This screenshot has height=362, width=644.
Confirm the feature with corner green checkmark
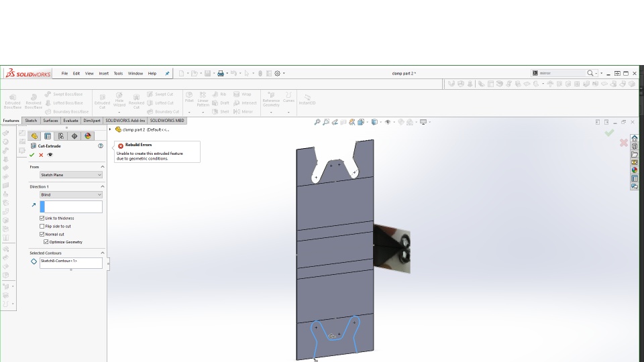609,133
